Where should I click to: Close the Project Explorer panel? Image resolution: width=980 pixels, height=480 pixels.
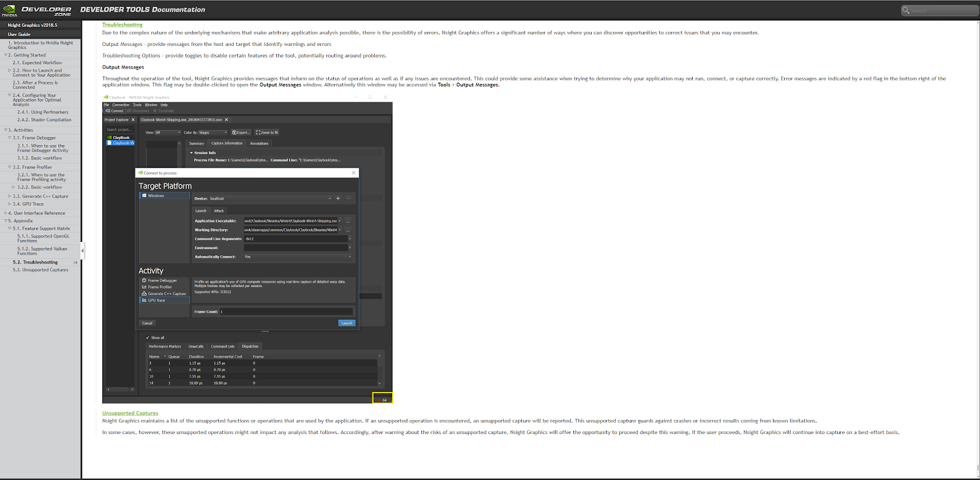point(133,119)
